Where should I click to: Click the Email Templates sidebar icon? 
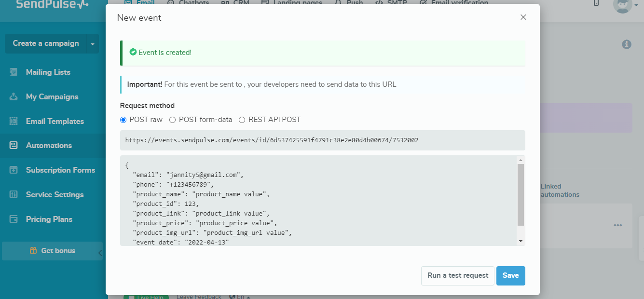12,121
